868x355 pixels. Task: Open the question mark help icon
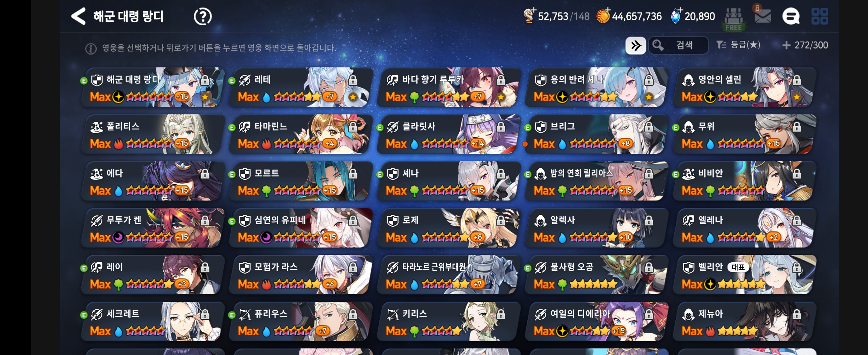click(x=203, y=16)
